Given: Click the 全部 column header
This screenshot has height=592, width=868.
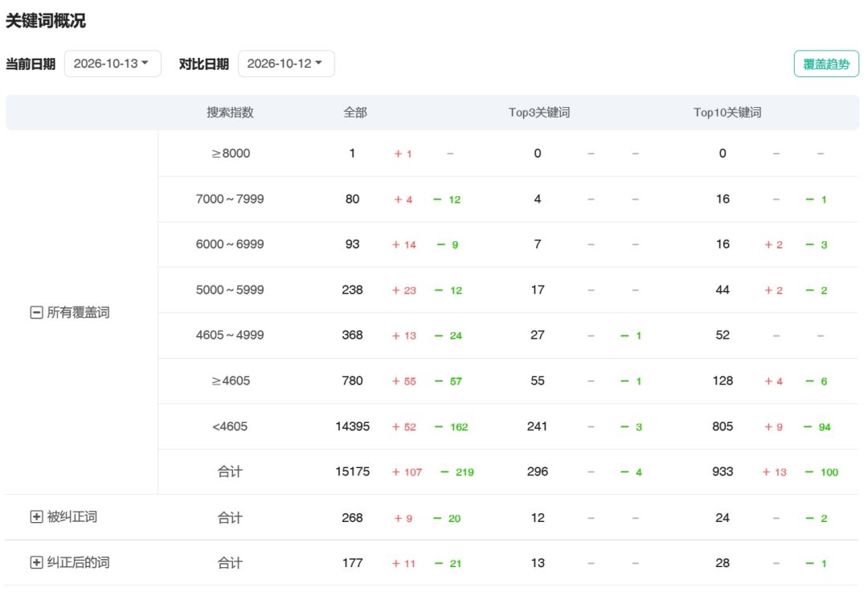Looking at the screenshot, I should pos(355,113).
